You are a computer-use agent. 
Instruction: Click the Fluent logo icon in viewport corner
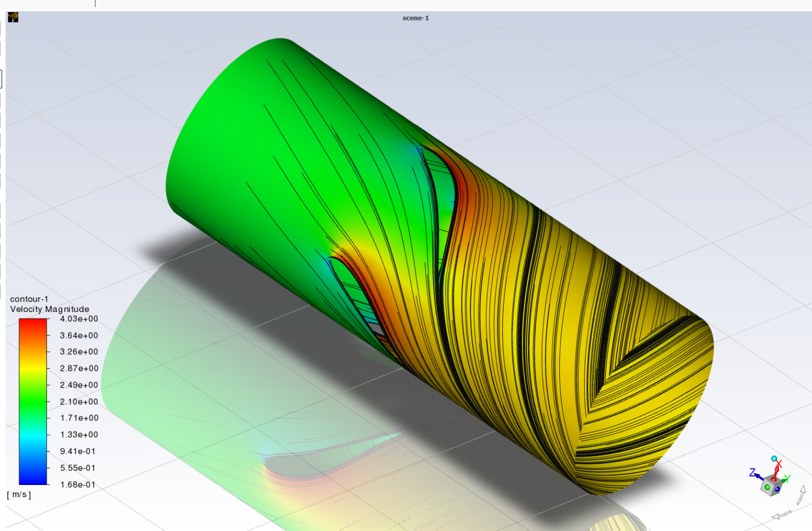13,17
